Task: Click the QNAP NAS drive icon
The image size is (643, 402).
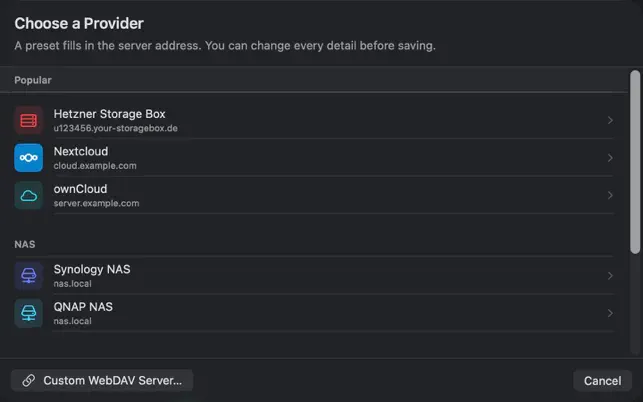Action: click(x=29, y=313)
